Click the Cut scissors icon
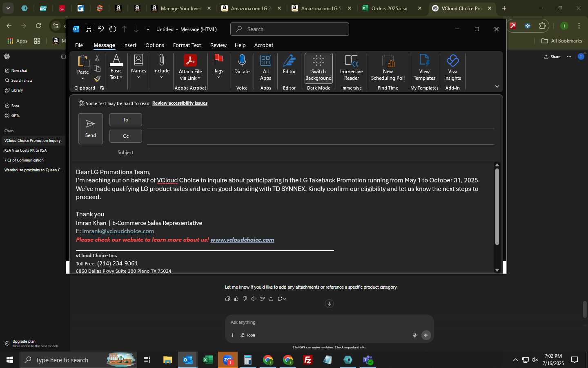 [97, 58]
